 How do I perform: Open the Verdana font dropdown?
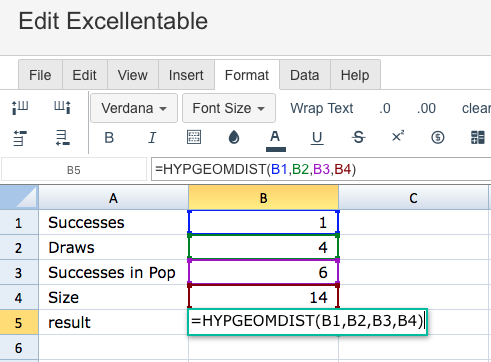click(x=134, y=108)
